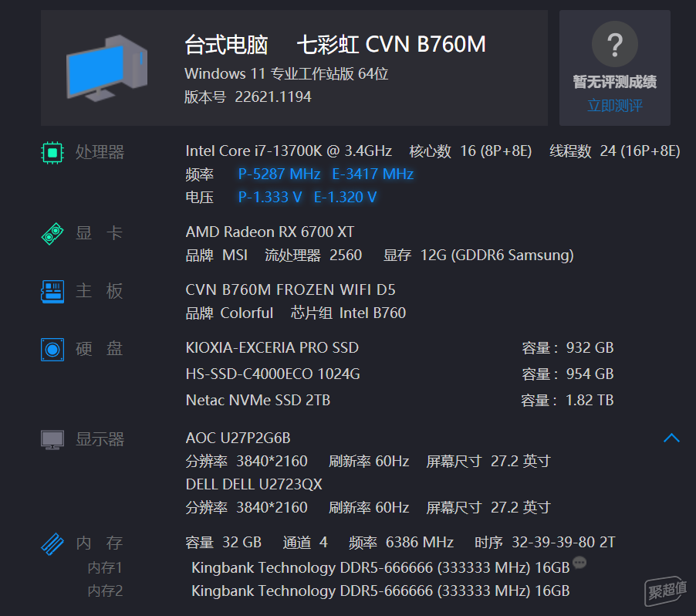Click the Netac NVMe SSD 2TB row
The width and height of the screenshot is (696, 616).
tap(258, 400)
